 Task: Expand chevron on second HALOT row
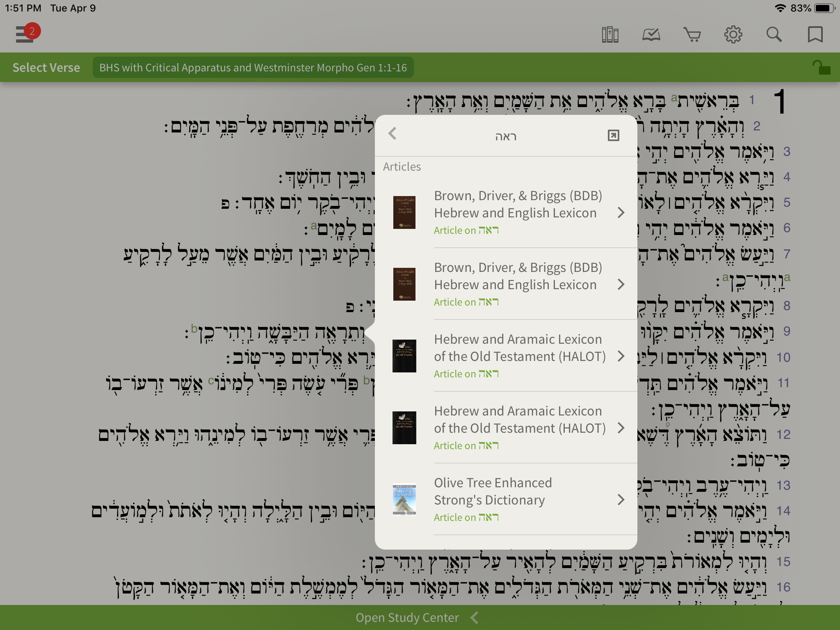click(x=621, y=428)
